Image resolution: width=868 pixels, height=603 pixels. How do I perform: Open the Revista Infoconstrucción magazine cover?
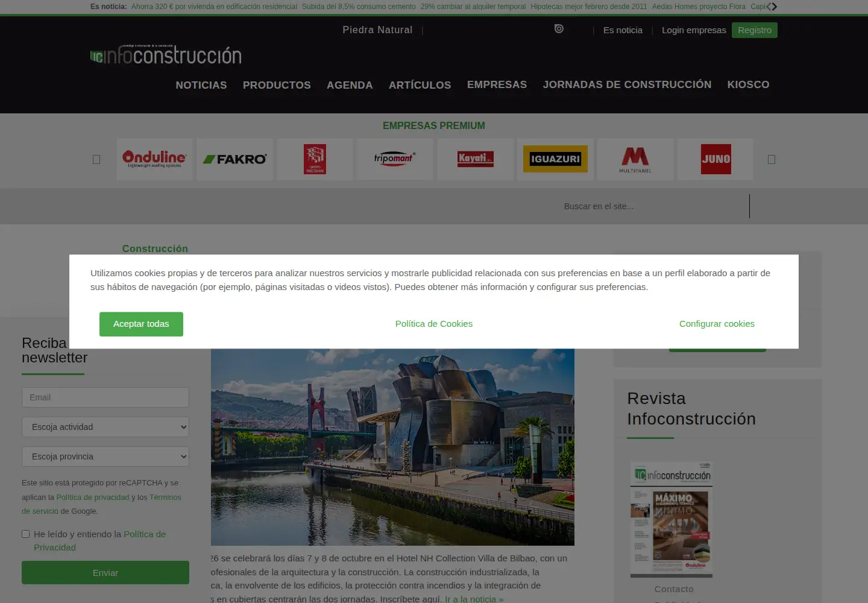click(x=671, y=519)
